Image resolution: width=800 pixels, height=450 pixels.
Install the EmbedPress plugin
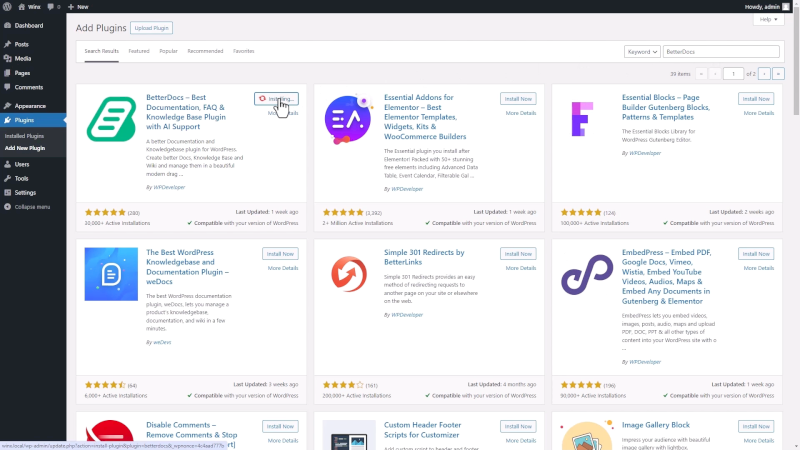(756, 254)
